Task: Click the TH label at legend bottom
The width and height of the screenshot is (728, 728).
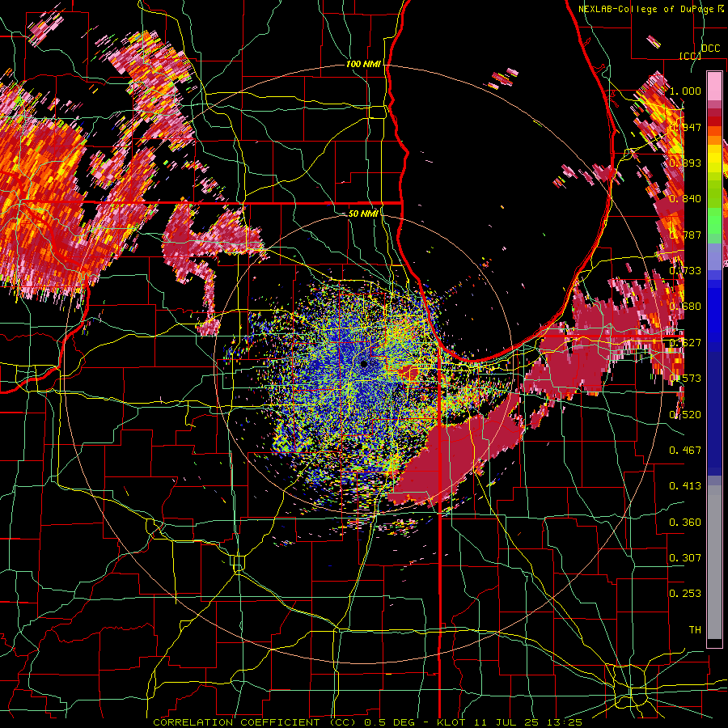Action: click(x=695, y=629)
